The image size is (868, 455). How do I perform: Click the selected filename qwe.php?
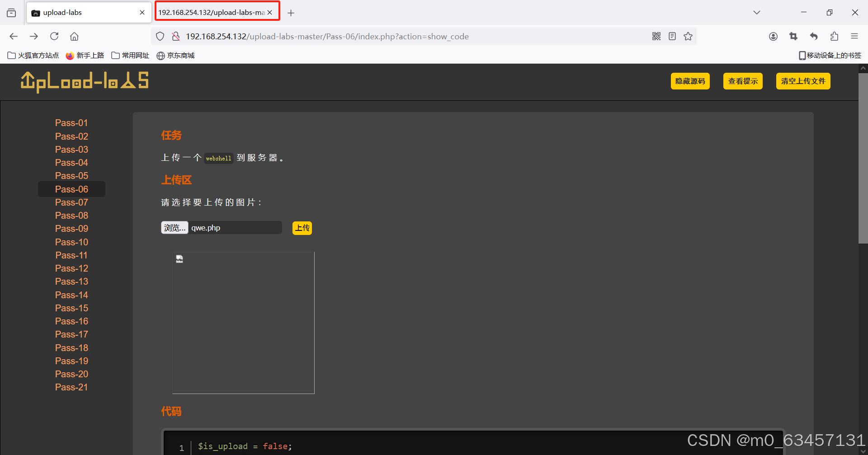coord(206,228)
